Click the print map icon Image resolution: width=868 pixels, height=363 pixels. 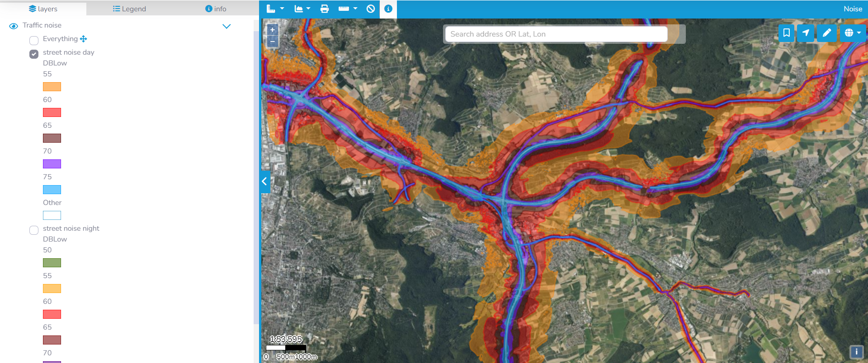coord(324,9)
